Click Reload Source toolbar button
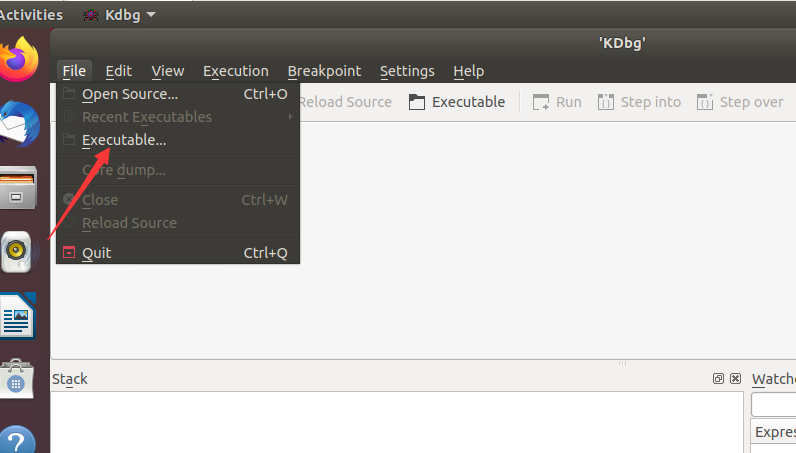Viewport: 796px width, 453px height. (x=346, y=102)
